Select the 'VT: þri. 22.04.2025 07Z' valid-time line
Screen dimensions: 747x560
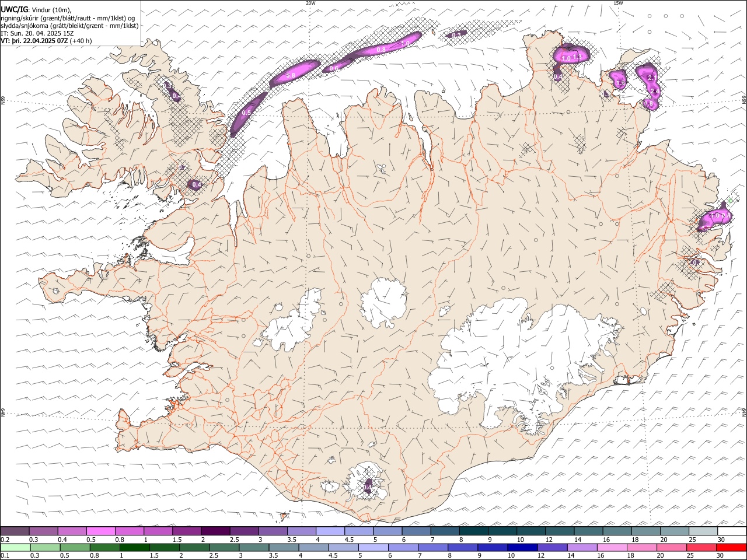(x=34, y=41)
